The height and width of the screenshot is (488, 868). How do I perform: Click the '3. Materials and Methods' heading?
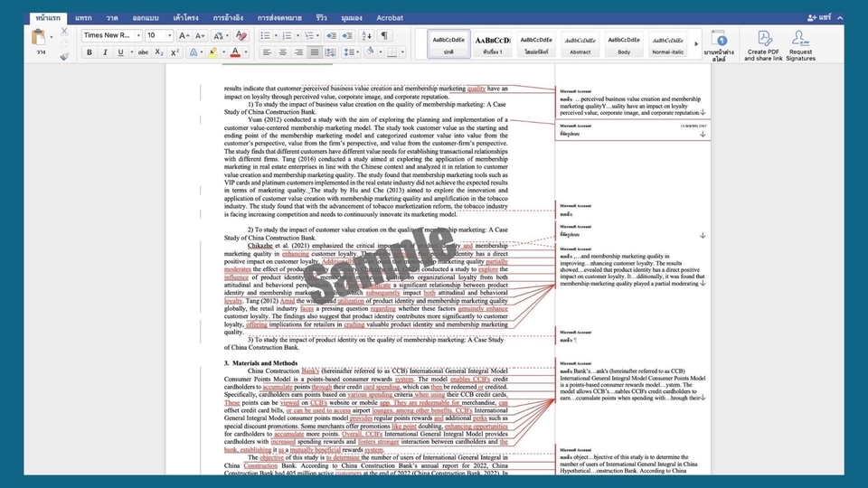[x=260, y=363]
